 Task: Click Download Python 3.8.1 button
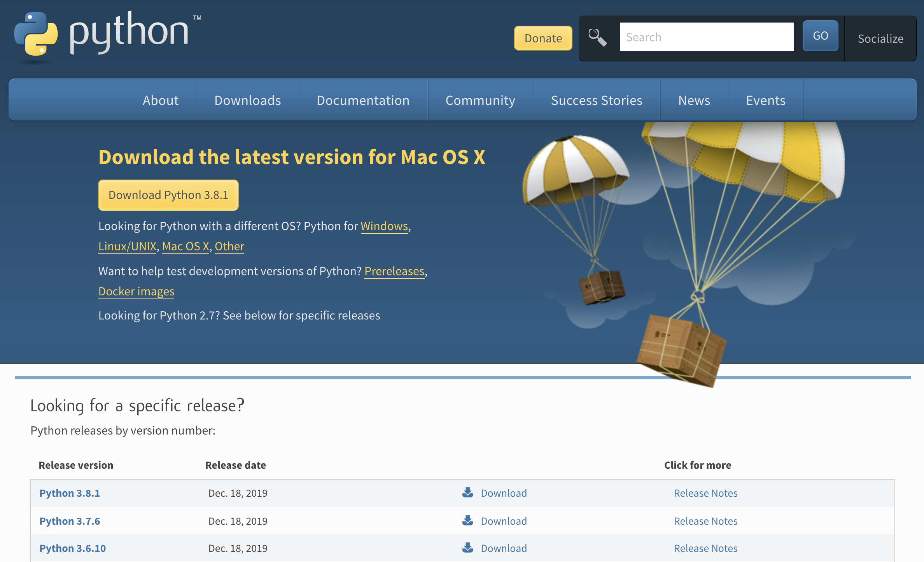coord(168,195)
